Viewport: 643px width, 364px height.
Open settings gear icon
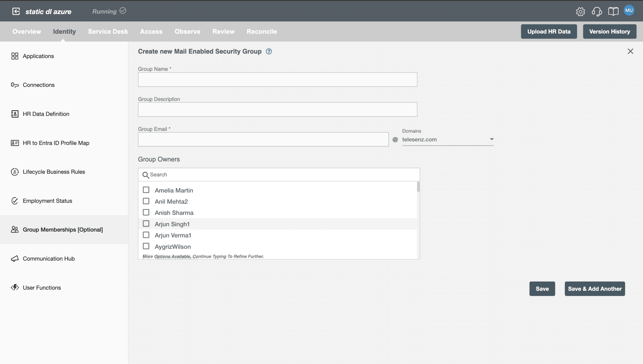(x=580, y=11)
